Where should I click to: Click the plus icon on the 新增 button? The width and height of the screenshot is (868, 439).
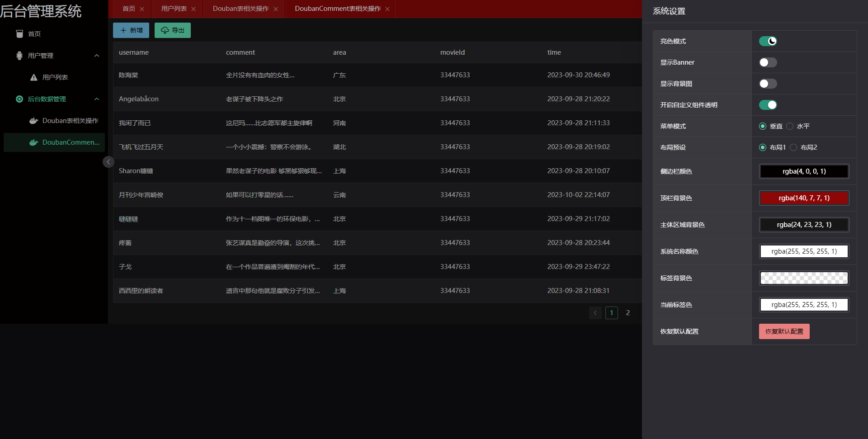point(123,30)
